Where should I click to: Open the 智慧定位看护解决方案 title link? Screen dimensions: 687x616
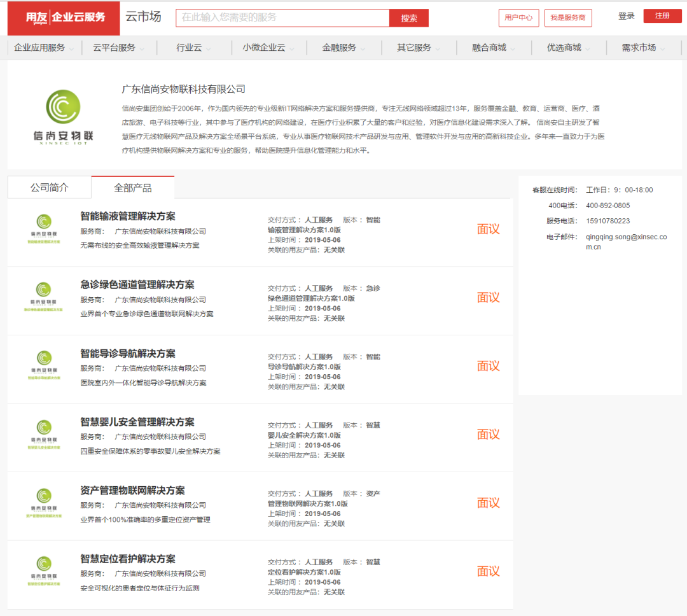coord(128,559)
